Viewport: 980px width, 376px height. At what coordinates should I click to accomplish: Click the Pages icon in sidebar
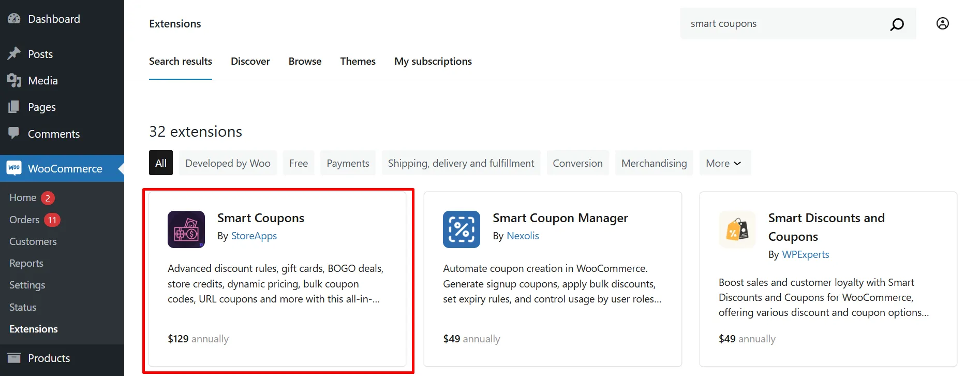14,107
